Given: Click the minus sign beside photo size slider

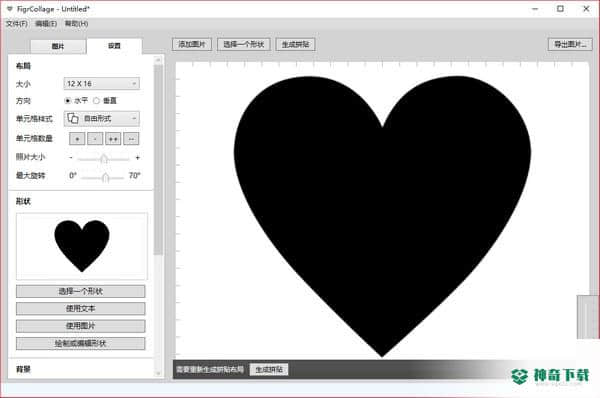Looking at the screenshot, I should 71,157.
